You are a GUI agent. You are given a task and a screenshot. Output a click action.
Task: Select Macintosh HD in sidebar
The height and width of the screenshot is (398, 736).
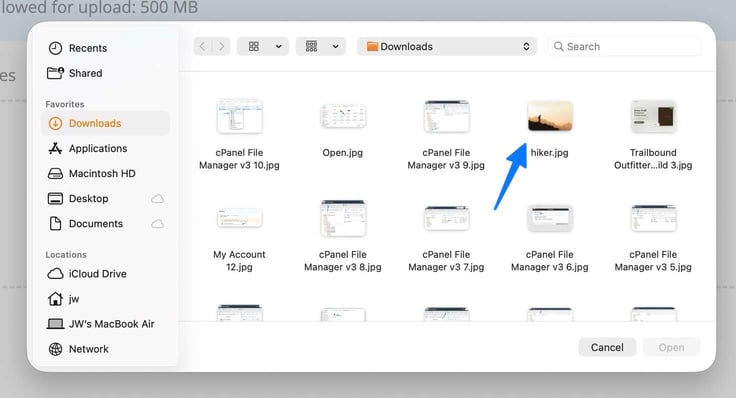click(x=106, y=174)
